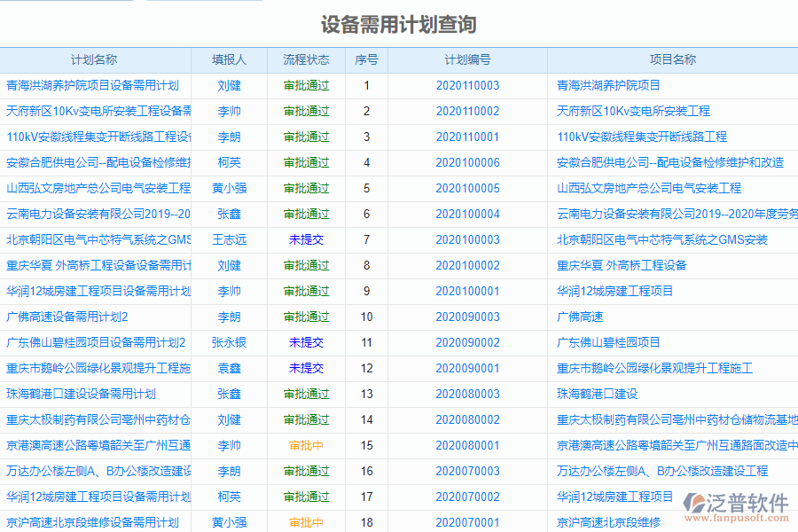Sort by the 计划名称 column header
Viewport: 798px width, 532px height.
[96, 60]
